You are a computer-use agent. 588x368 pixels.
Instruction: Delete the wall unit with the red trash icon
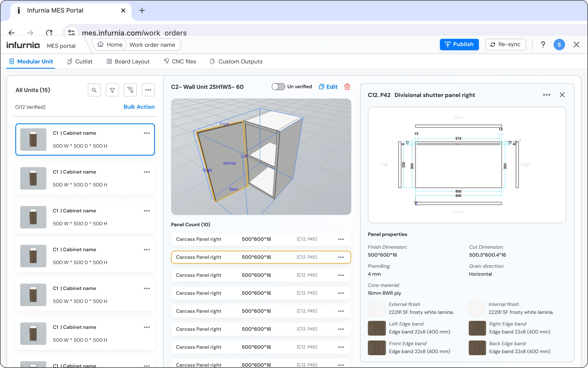[347, 87]
